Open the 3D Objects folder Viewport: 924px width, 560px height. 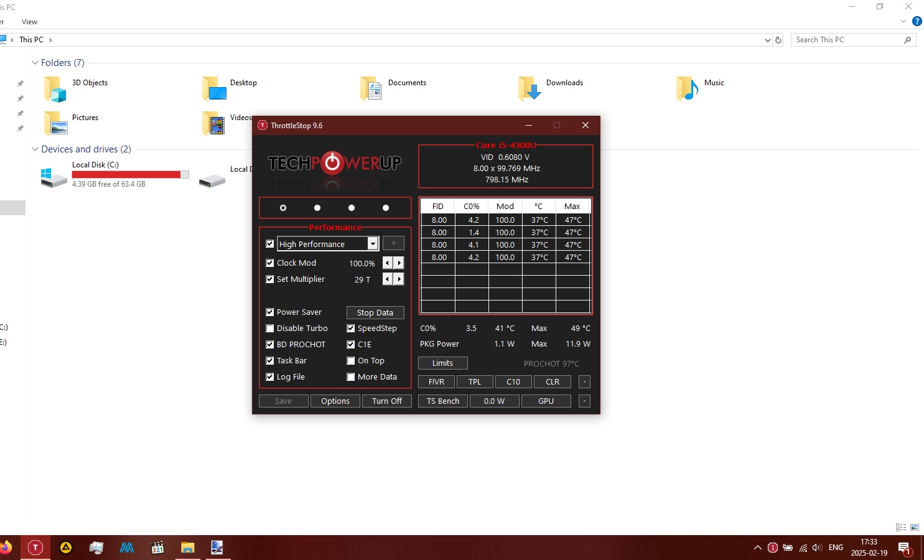coord(75,89)
